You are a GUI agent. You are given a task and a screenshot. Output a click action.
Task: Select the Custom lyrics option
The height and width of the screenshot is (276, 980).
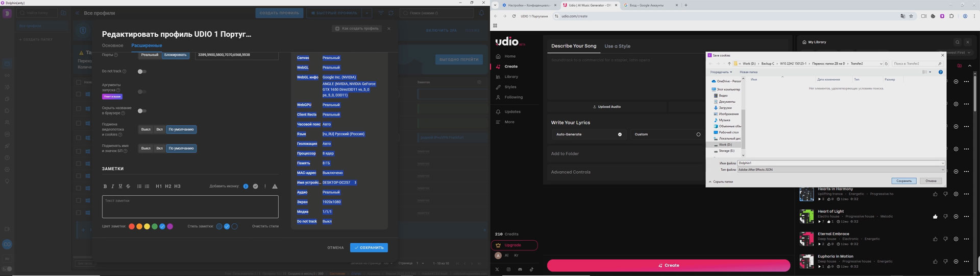click(668, 134)
